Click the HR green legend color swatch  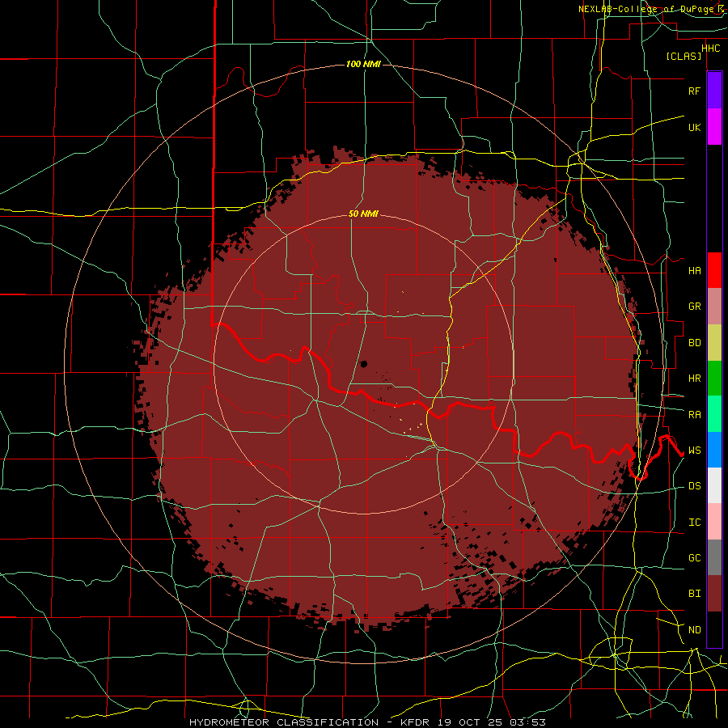(x=714, y=379)
